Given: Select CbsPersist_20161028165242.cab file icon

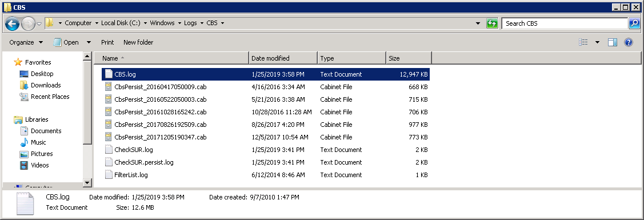Looking at the screenshot, I should tap(109, 112).
